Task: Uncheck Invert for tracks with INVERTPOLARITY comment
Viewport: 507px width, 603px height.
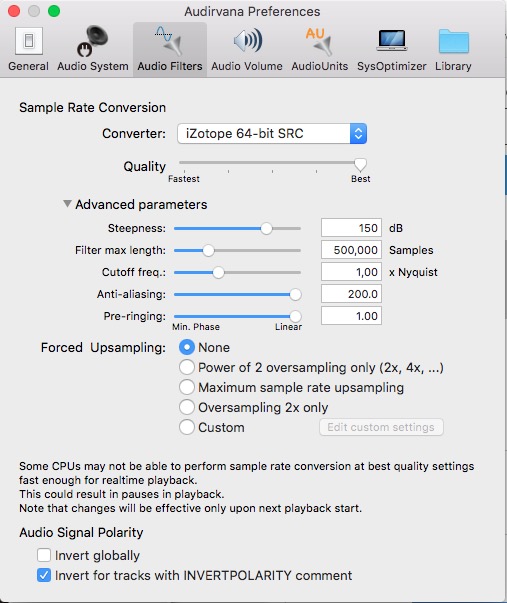Action: pos(44,575)
